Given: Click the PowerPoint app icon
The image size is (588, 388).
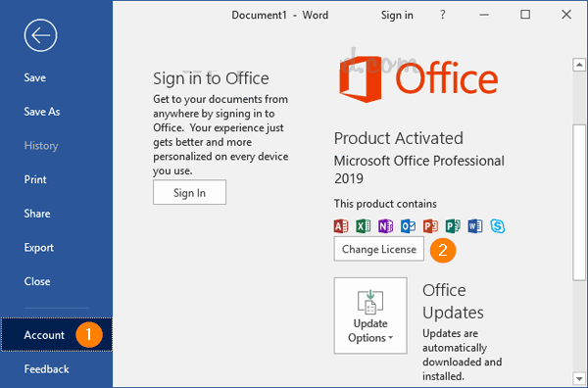Looking at the screenshot, I should coord(430,226).
